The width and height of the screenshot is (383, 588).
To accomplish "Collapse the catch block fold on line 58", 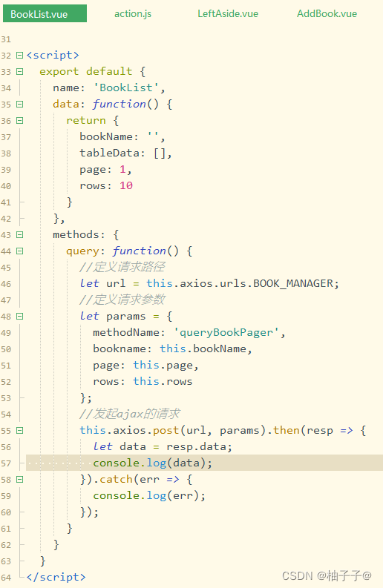I will point(20,480).
